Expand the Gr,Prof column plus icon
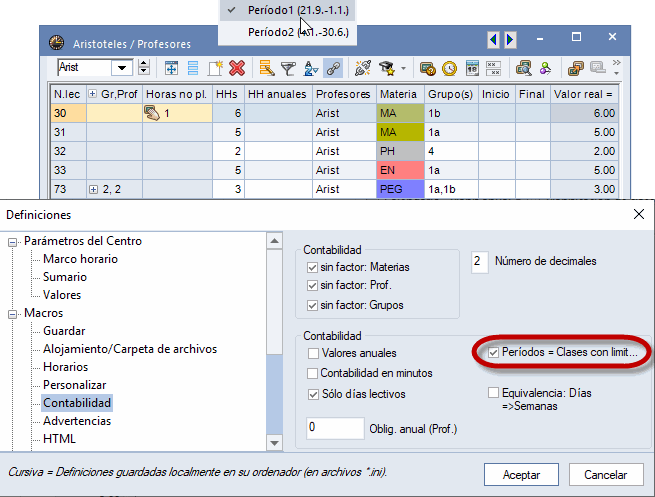The height and width of the screenshot is (497, 655). (93, 94)
